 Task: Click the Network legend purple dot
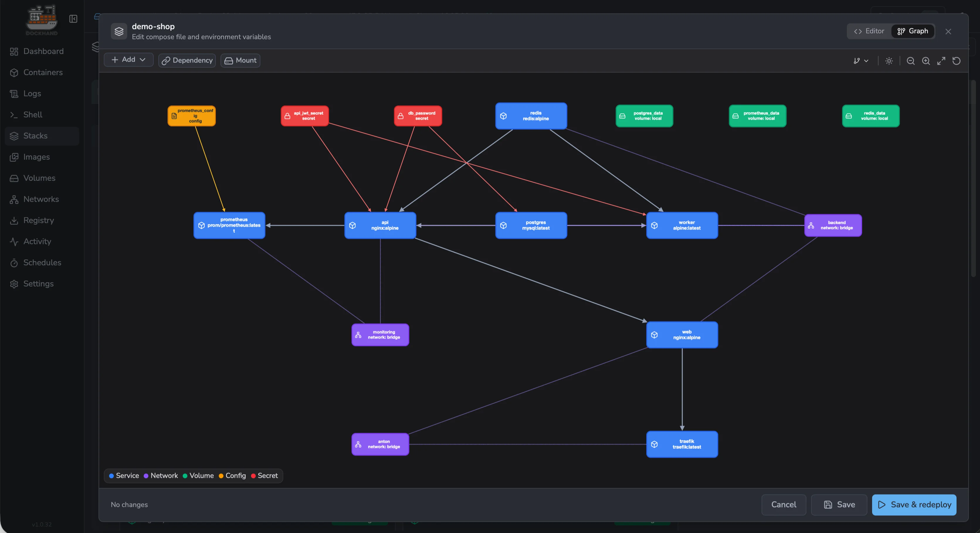(x=146, y=476)
